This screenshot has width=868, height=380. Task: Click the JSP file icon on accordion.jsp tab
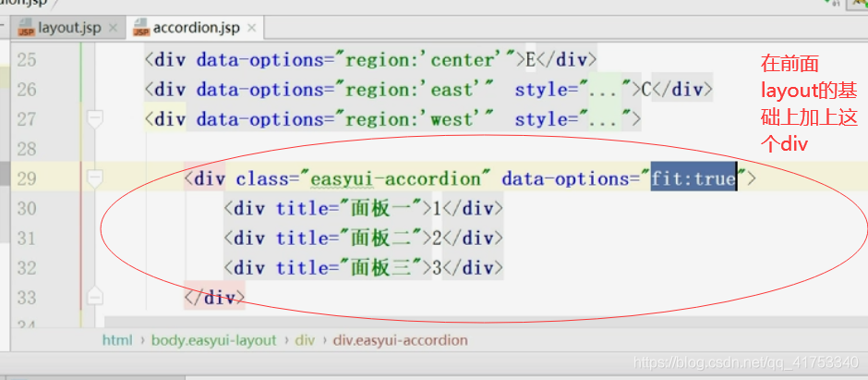141,28
